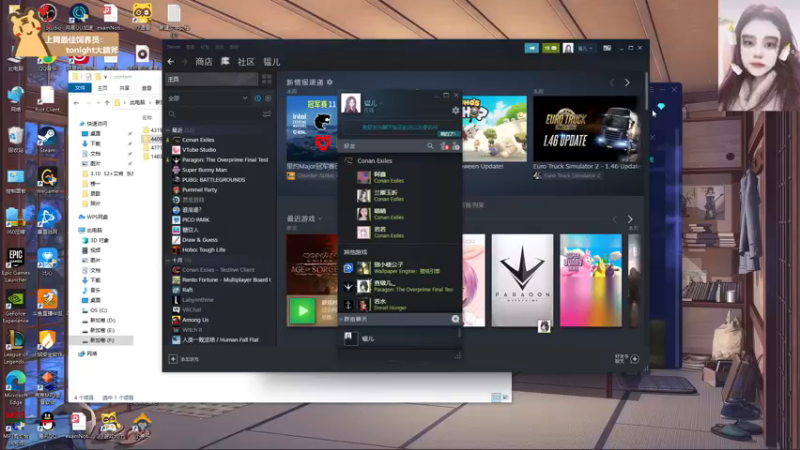The height and width of the screenshot is (450, 800).
Task: Dismiss the notice with 明白了 button
Action: coord(448,134)
